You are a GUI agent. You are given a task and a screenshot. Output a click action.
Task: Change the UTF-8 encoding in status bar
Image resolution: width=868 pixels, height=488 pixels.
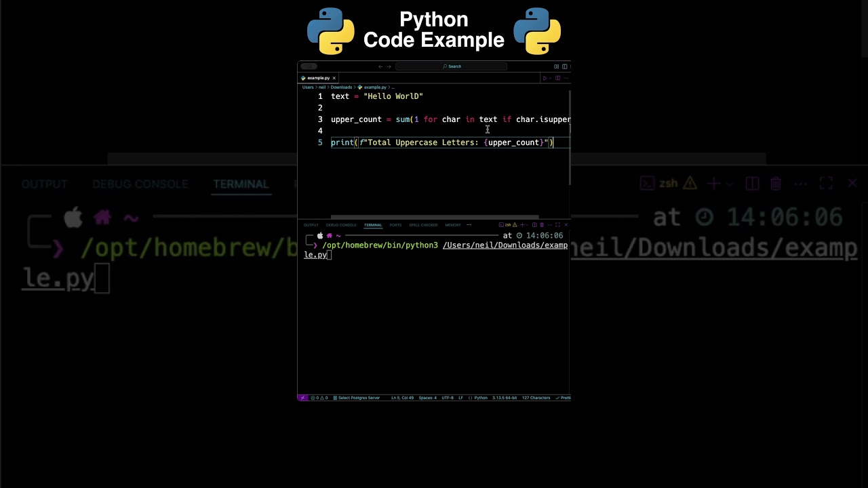point(448,398)
